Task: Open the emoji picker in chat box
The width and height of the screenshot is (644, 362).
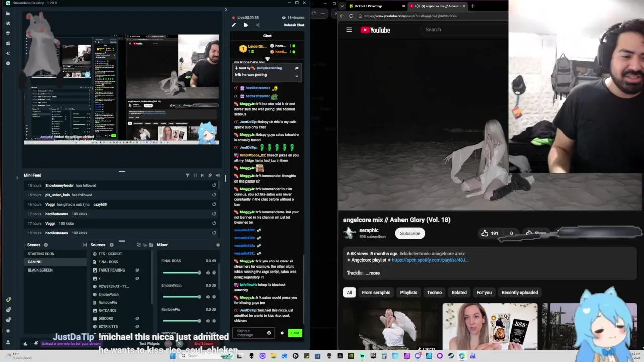Action: [x=269, y=333]
